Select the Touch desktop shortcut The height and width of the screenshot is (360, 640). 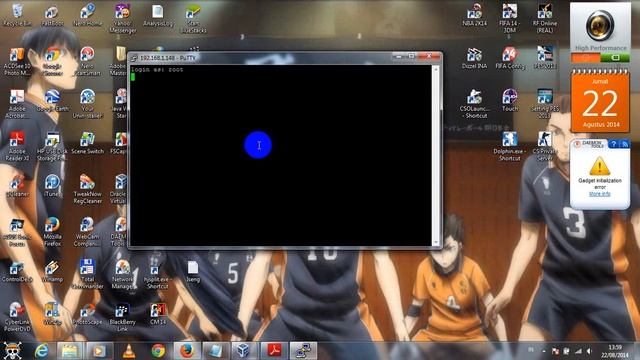tap(509, 101)
